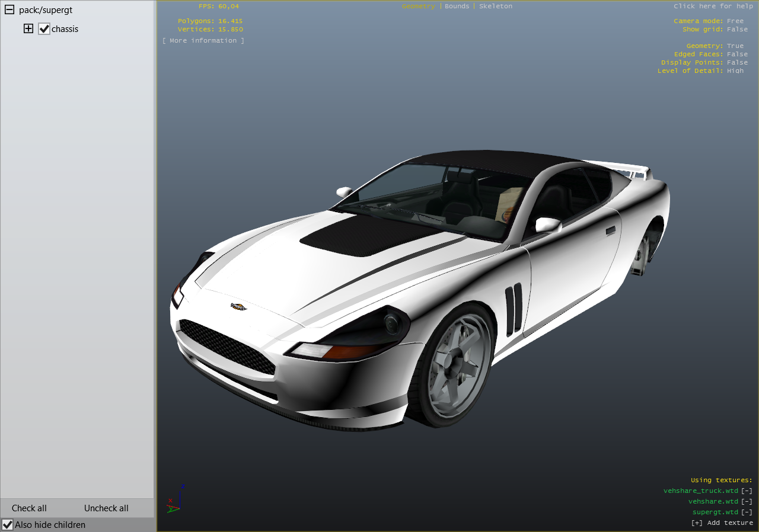Expand the chassis tree node
The height and width of the screenshot is (532, 759).
coord(28,28)
